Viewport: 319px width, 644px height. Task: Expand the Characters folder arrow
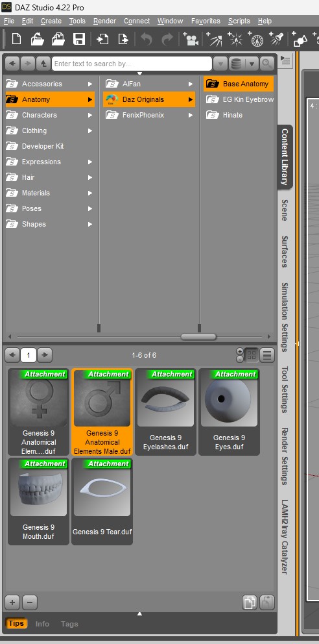coord(89,115)
